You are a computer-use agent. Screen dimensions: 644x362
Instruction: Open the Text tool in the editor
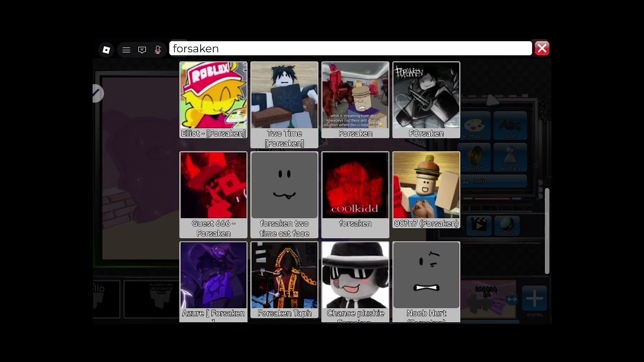tap(510, 126)
